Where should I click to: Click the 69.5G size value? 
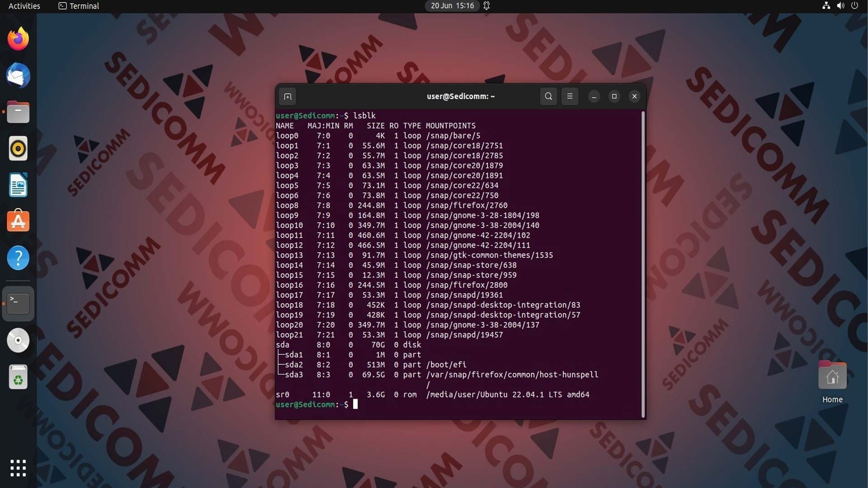tap(373, 375)
